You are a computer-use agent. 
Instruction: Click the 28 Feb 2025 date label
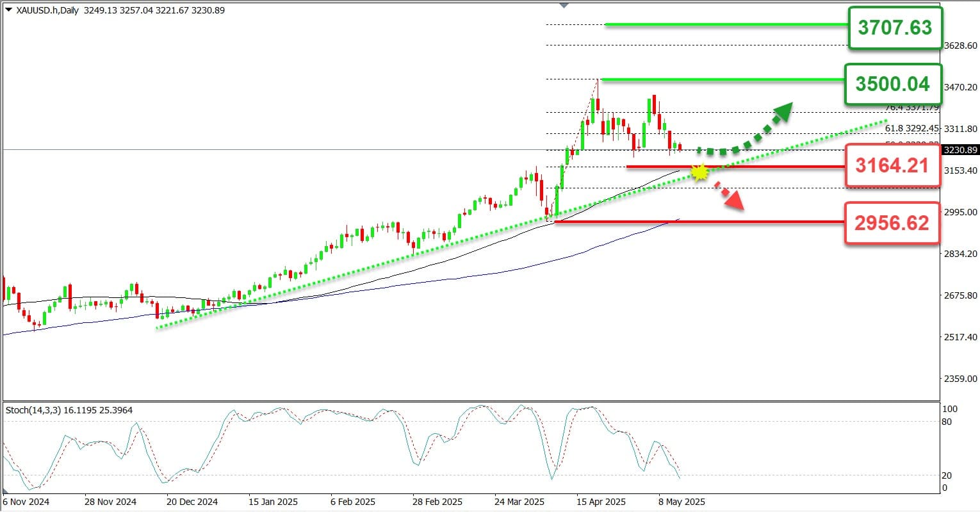(x=438, y=502)
